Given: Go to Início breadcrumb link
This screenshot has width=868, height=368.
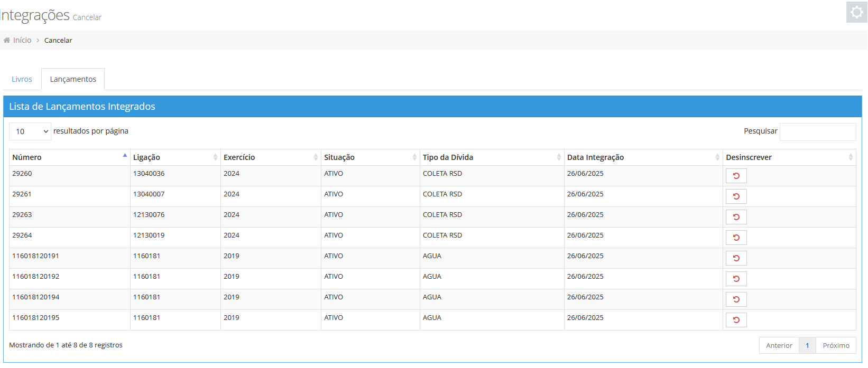Looking at the screenshot, I should coord(22,40).
